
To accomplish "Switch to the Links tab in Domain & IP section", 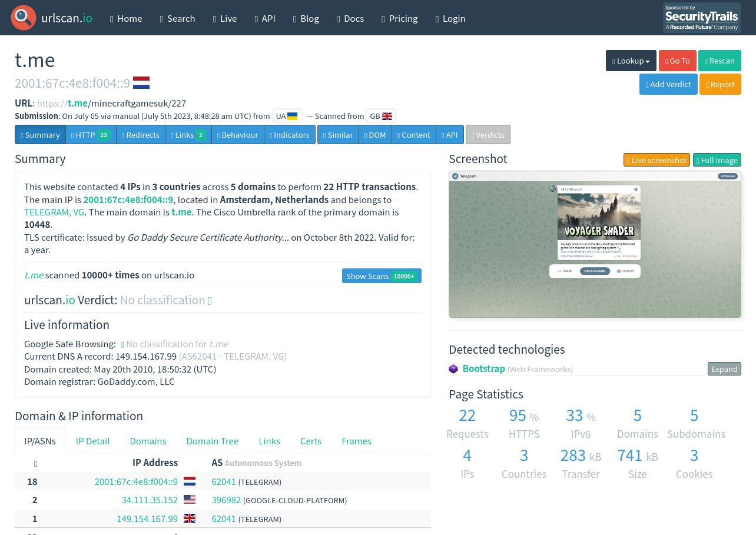I will [x=269, y=441].
